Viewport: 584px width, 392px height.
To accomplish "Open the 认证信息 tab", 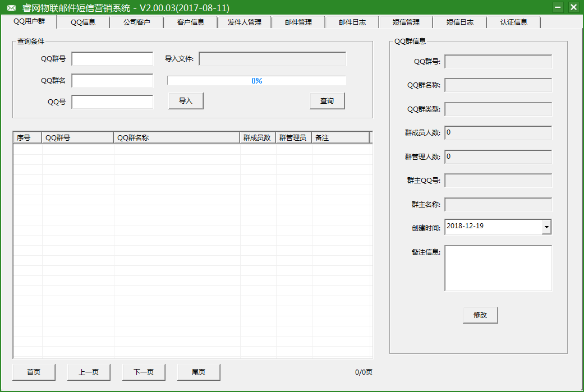I will (513, 22).
